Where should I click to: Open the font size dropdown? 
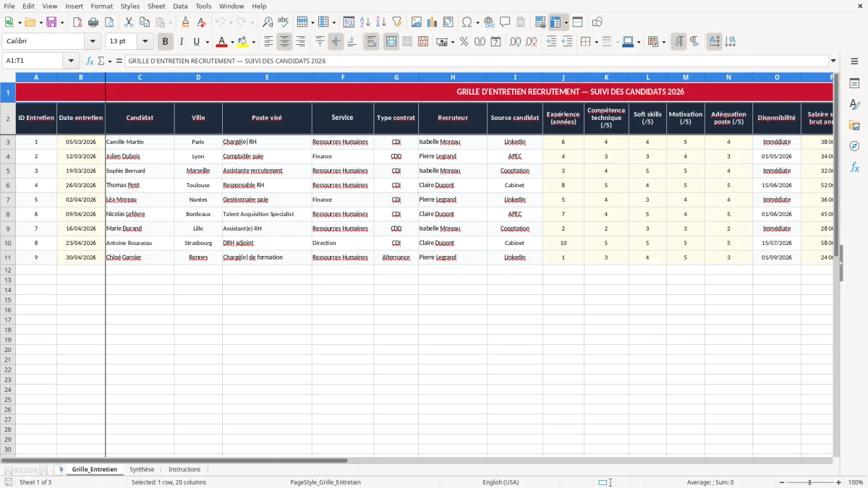(145, 42)
